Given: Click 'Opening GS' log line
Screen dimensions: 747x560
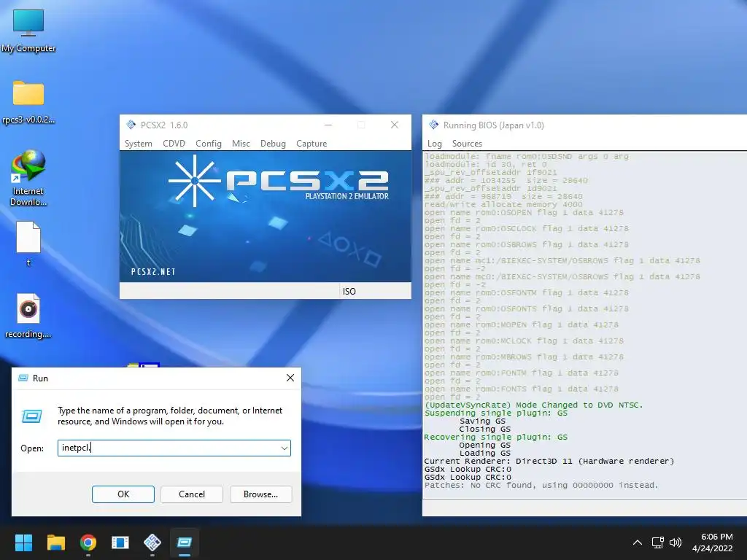Looking at the screenshot, I should click(x=485, y=445).
